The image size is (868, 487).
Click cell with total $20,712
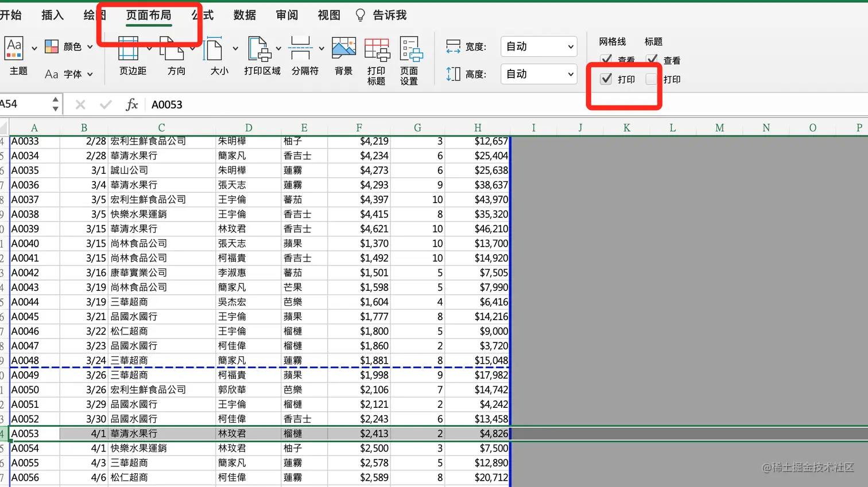(x=477, y=477)
